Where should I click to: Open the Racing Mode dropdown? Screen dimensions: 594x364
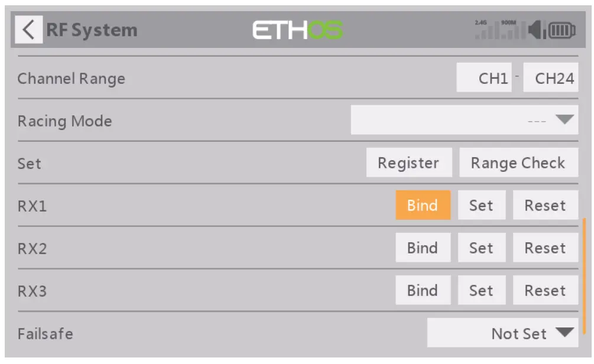[x=464, y=121]
